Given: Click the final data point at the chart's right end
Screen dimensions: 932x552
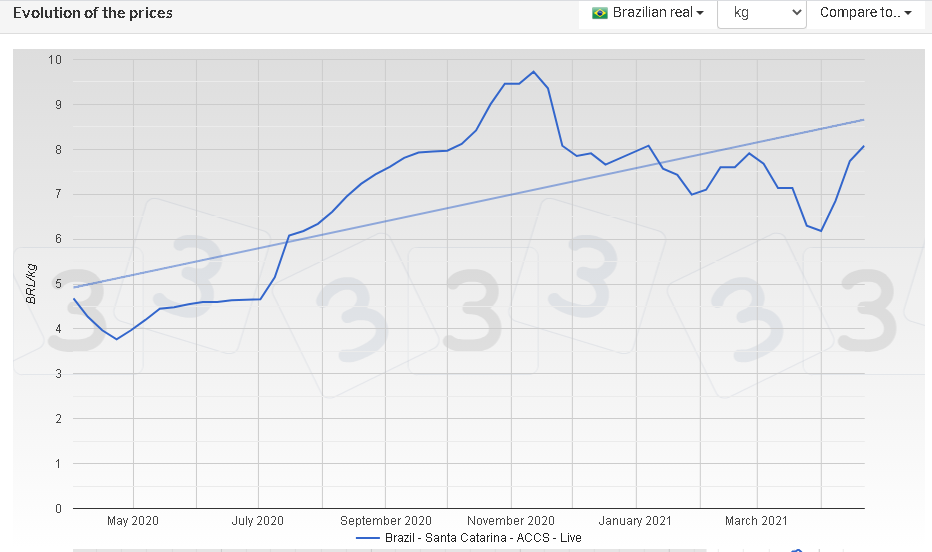Looking at the screenshot, I should 863,147.
